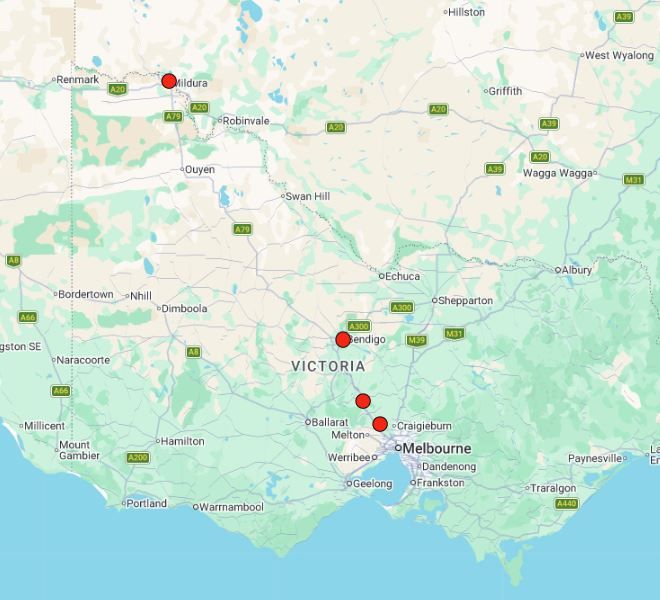Click the Melbourne city label

coord(436,448)
